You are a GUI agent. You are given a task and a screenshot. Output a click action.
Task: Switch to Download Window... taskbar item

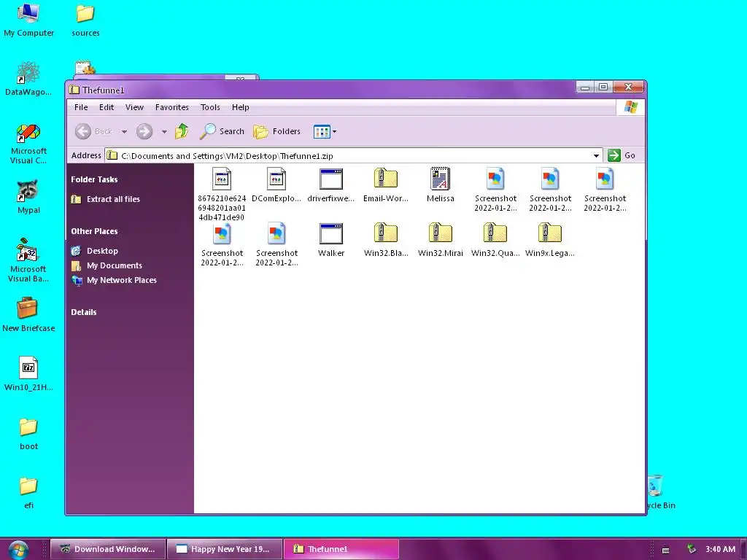pos(108,549)
